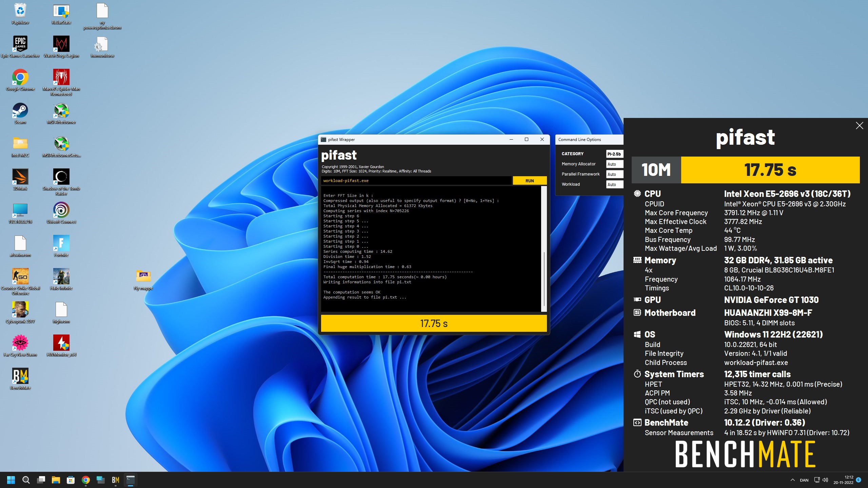This screenshot has width=868, height=488.
Task: Open Task View on the taskbar
Action: pyautogui.click(x=41, y=480)
